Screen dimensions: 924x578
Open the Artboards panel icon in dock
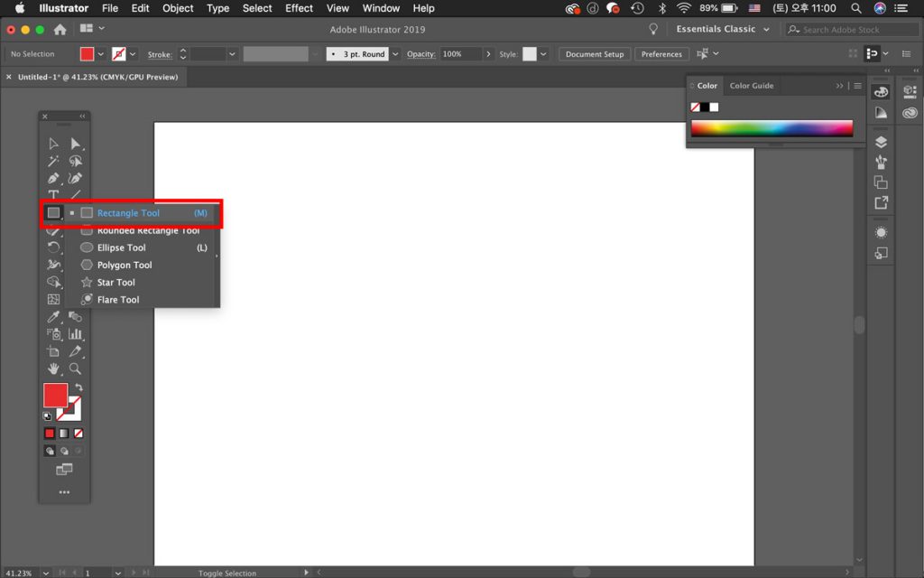point(881,182)
